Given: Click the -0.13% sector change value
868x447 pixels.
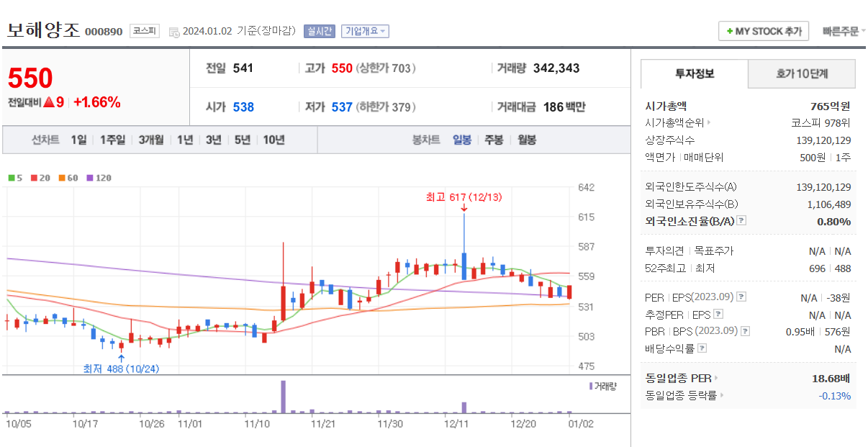Looking at the screenshot, I should tap(834, 395).
